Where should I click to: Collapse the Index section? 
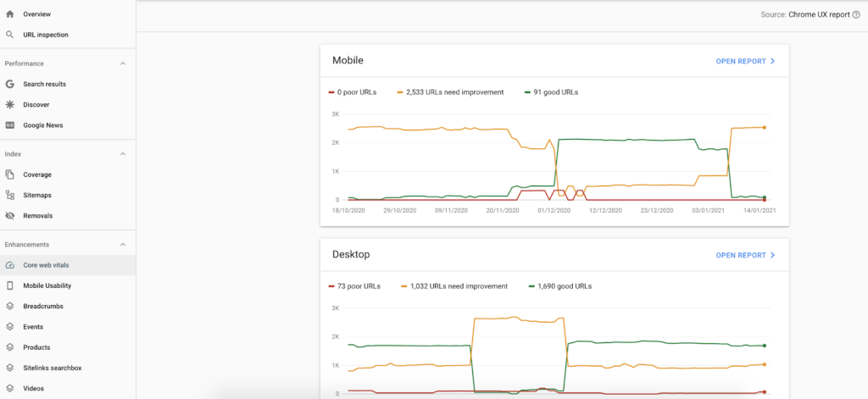click(x=123, y=154)
